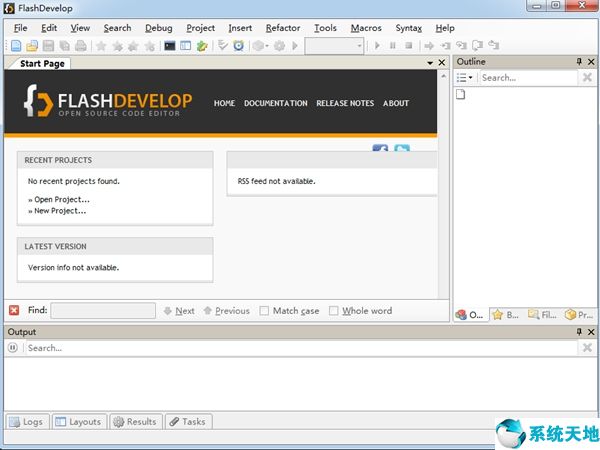Click the green folder explorer icon
This screenshot has height=450, width=600.
[x=202, y=46]
